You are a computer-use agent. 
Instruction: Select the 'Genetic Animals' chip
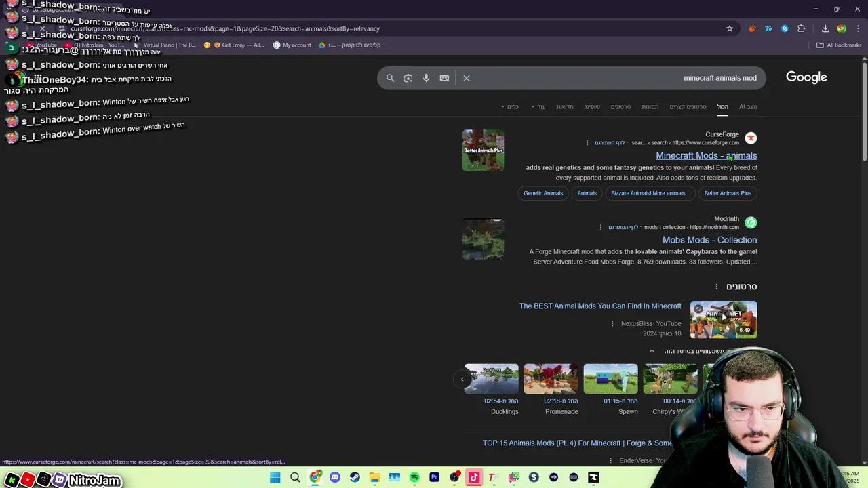click(x=543, y=193)
